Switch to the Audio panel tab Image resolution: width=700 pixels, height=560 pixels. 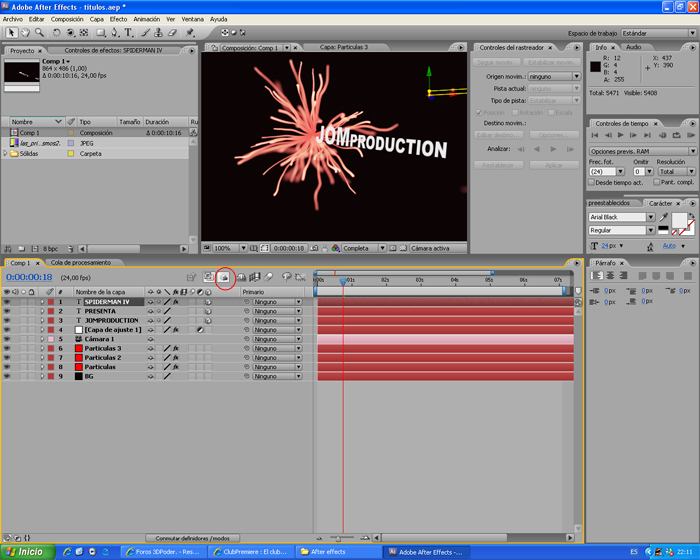[633, 47]
